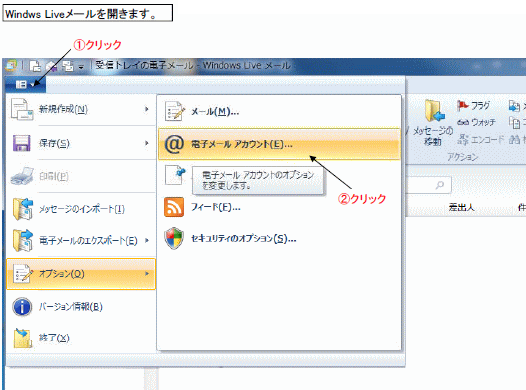Screen dimensions: 526x390
Task: Expand the オプション(O) submenu arrow
Action: point(147,274)
